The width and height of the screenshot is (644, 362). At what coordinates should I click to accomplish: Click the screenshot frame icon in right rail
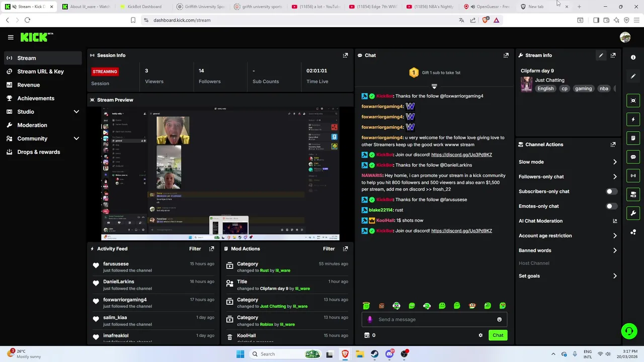click(x=633, y=101)
